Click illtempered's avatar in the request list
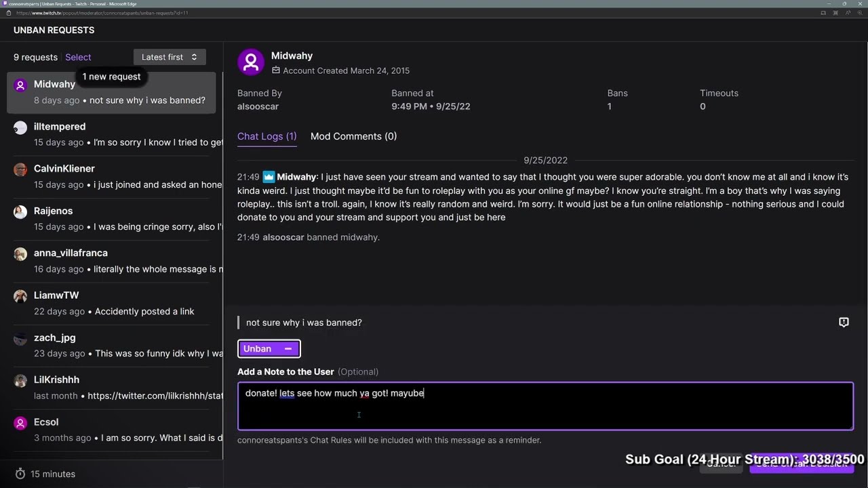Viewport: 868px width, 488px height. 20,127
